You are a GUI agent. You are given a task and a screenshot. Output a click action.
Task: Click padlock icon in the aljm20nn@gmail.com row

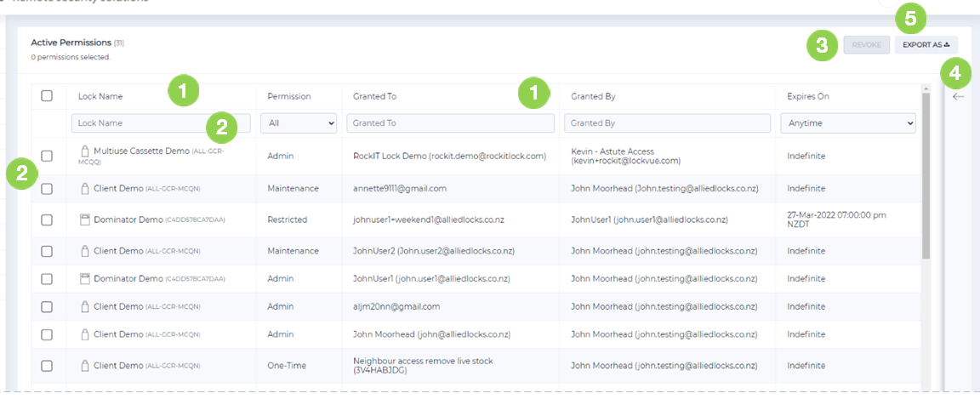tap(86, 306)
